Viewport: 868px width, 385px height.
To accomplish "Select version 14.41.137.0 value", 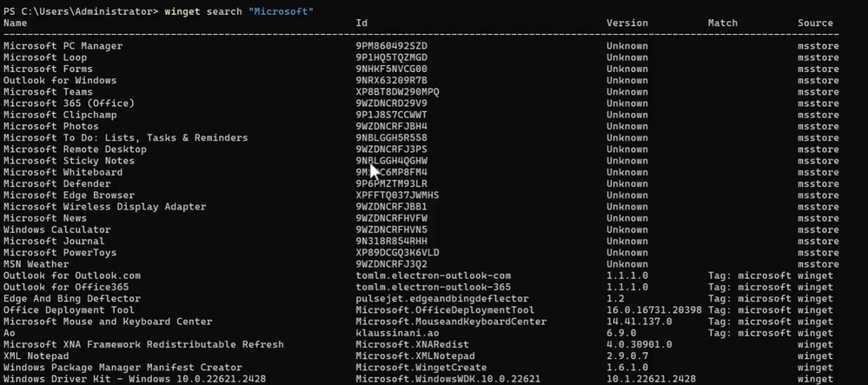I will [639, 322].
